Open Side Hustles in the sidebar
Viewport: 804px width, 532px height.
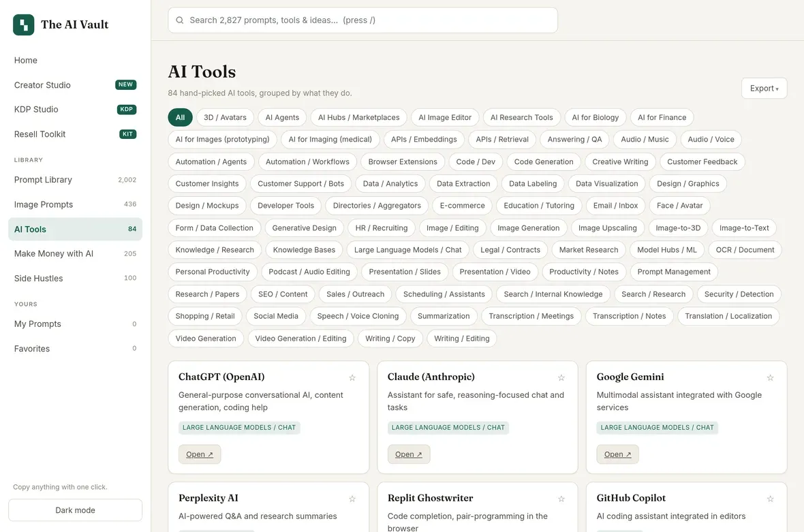tap(76, 279)
